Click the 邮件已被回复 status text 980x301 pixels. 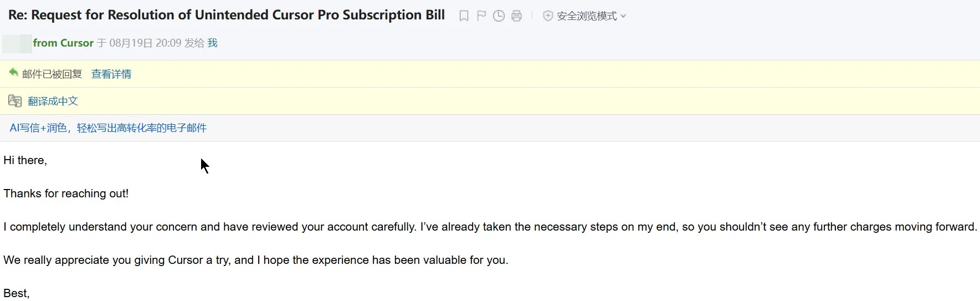click(52, 74)
